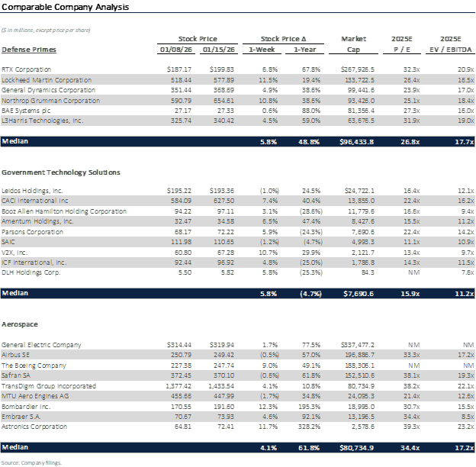Click the Government Technology Solutions section heading
The image size is (476, 467).
click(x=60, y=172)
